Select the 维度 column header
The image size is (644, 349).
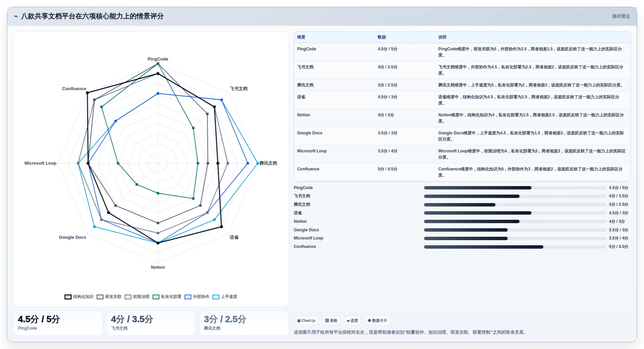pyautogui.click(x=301, y=37)
